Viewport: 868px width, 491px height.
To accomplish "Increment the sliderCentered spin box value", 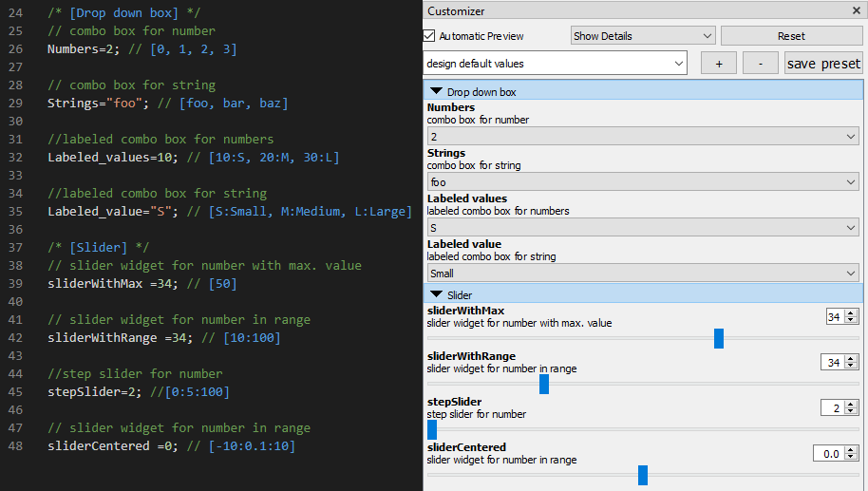I will 852,450.
